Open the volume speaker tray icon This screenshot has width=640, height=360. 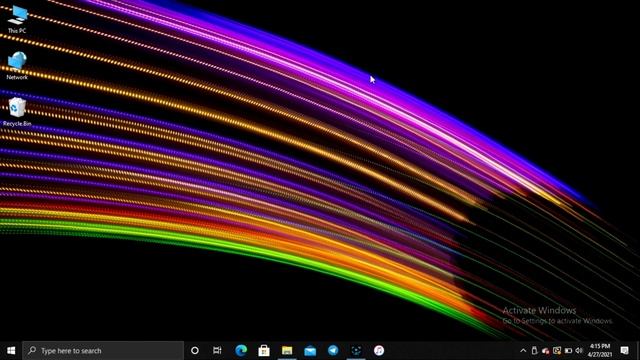tap(579, 351)
